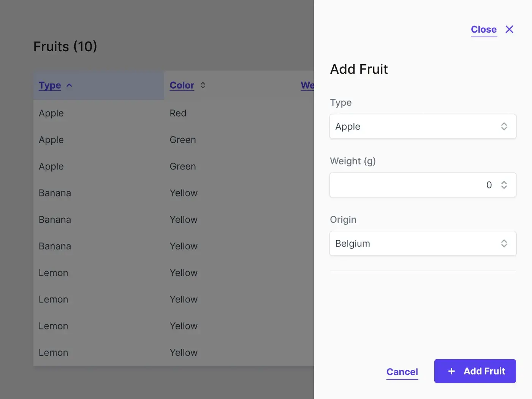Focus the Weight (g) input field

pyautogui.click(x=423, y=185)
